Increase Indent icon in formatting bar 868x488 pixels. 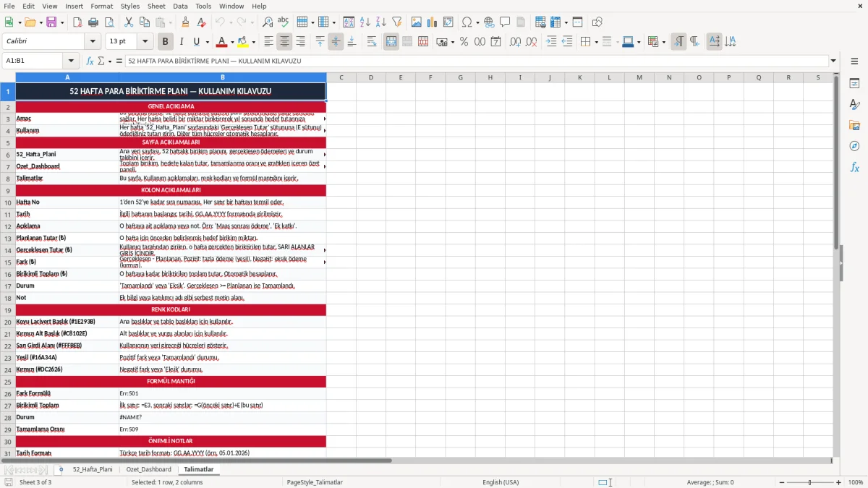(551, 42)
